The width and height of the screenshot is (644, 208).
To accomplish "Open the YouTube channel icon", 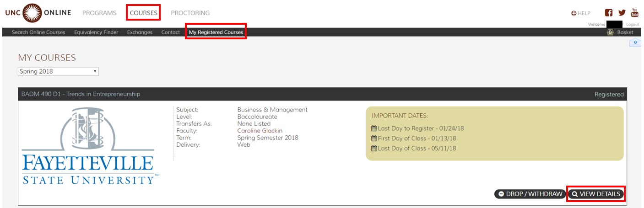I will pyautogui.click(x=635, y=12).
